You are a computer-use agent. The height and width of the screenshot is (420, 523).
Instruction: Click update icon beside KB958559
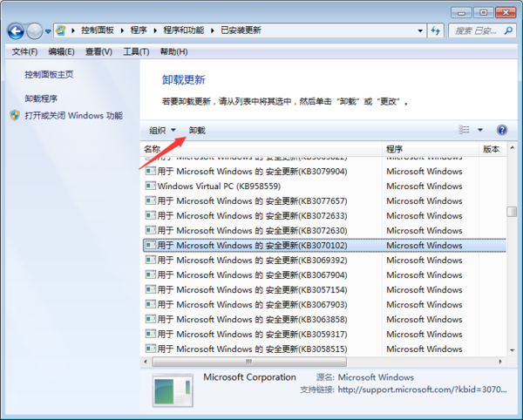[x=151, y=186]
